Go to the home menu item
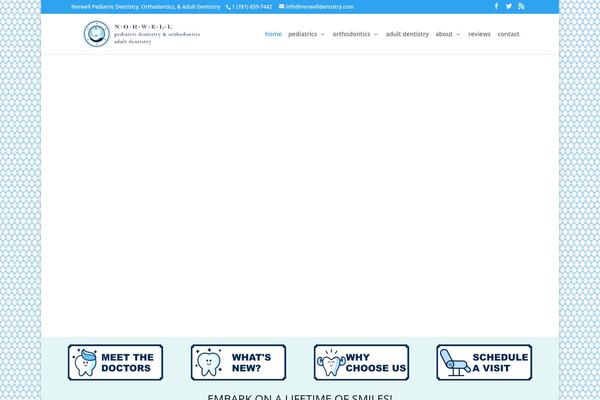The height and width of the screenshot is (400, 600). pos(273,34)
